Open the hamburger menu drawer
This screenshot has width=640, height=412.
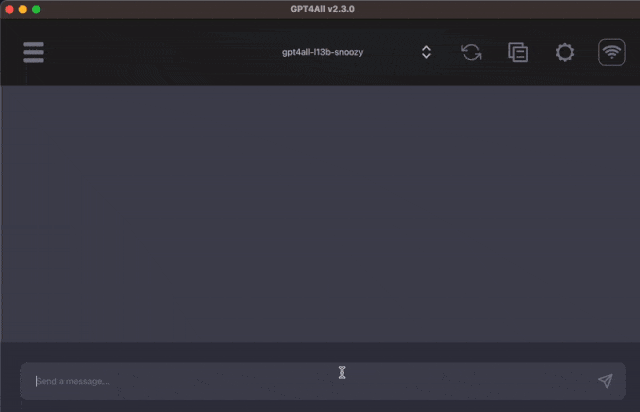[33, 52]
